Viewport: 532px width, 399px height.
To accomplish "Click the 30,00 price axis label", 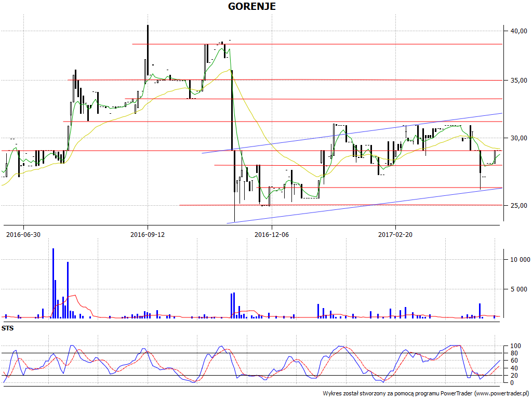I will (519, 138).
